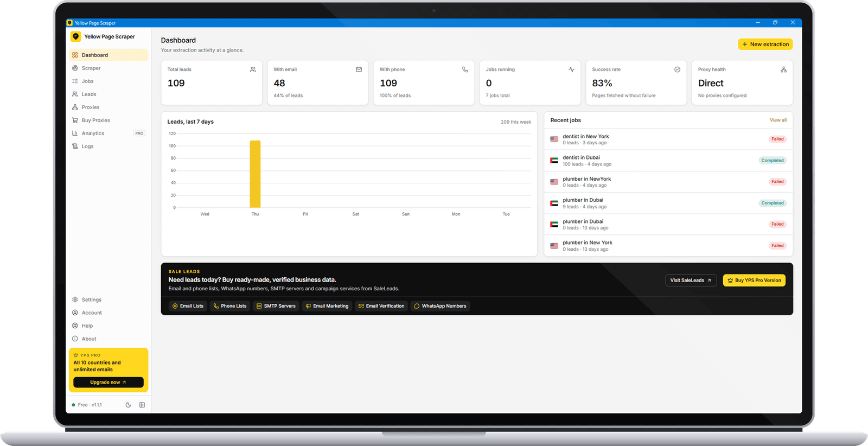Viewport: 868px width, 446px height.
Task: Open Buy Proxies in sidebar
Action: 108,120
